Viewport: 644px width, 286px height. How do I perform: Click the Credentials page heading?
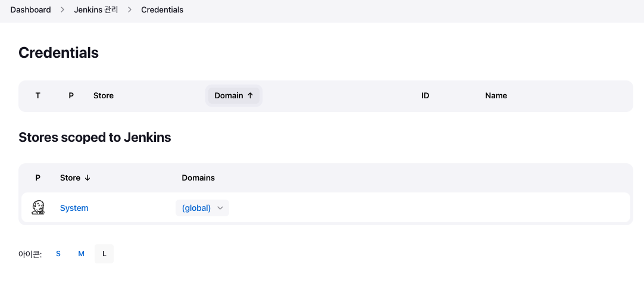tap(59, 52)
